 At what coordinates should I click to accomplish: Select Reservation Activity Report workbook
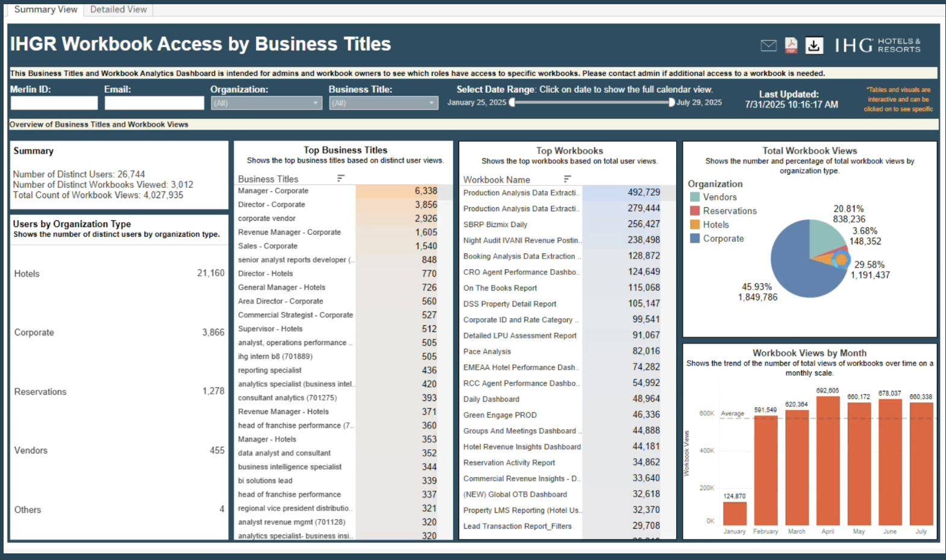(x=509, y=463)
